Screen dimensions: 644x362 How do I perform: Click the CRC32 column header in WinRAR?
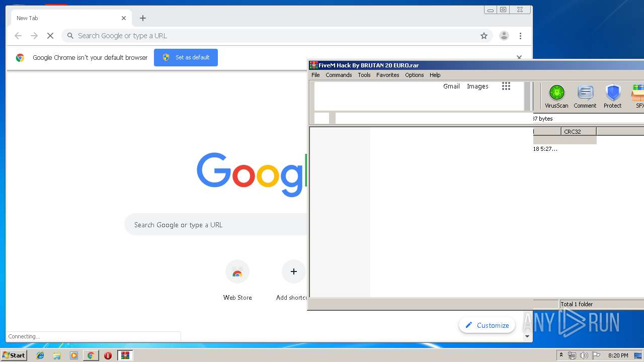pyautogui.click(x=579, y=132)
